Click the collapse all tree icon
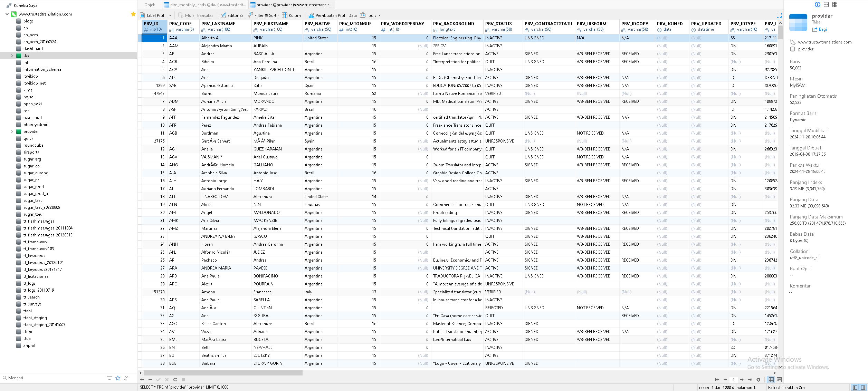868x391 pixels. [126, 378]
